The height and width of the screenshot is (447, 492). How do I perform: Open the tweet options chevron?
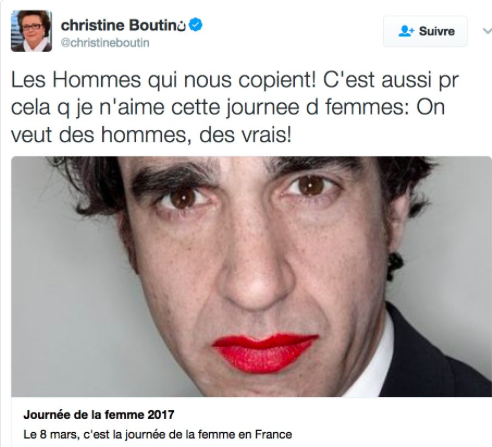487,31
